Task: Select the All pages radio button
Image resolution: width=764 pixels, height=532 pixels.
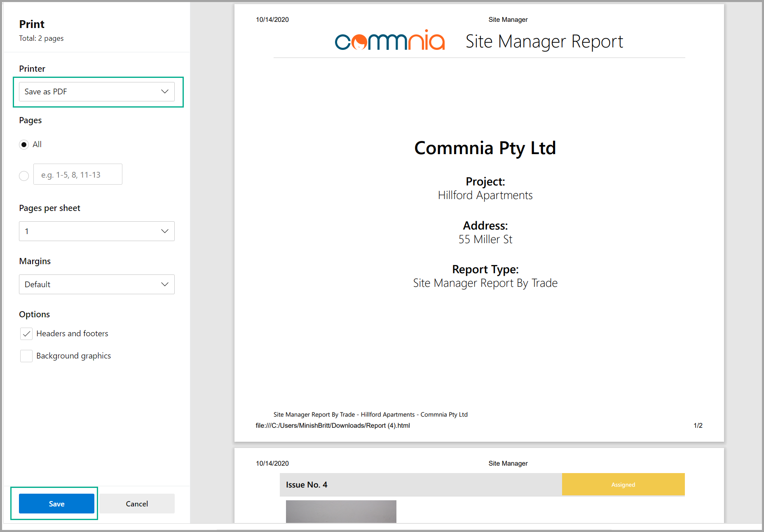Action: [x=24, y=145]
